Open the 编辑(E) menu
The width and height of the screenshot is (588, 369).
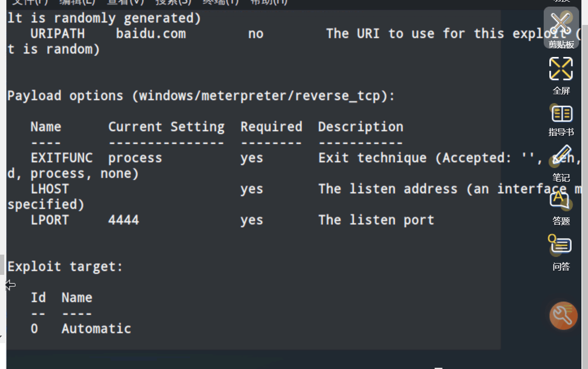coord(77,1)
